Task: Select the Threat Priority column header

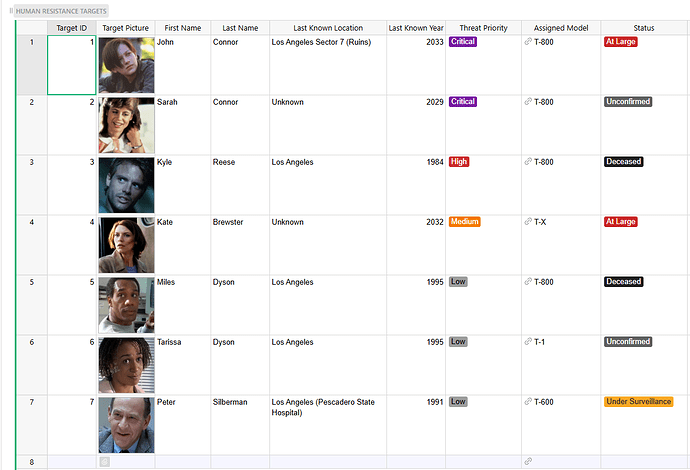Action: coord(483,28)
